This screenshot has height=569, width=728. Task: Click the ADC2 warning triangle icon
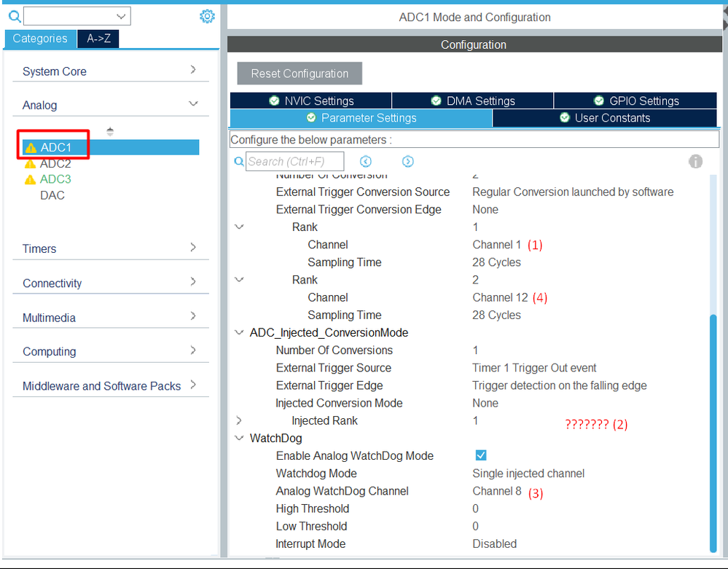coord(30,164)
